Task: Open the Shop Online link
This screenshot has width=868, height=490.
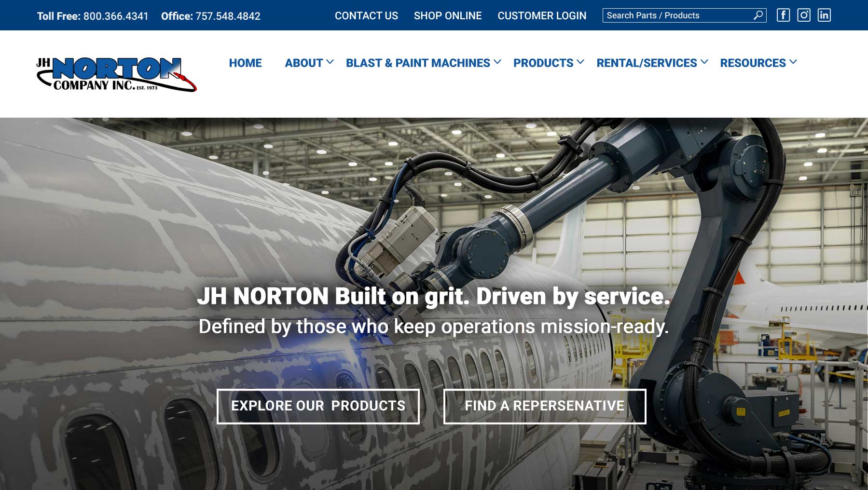Action: [447, 16]
